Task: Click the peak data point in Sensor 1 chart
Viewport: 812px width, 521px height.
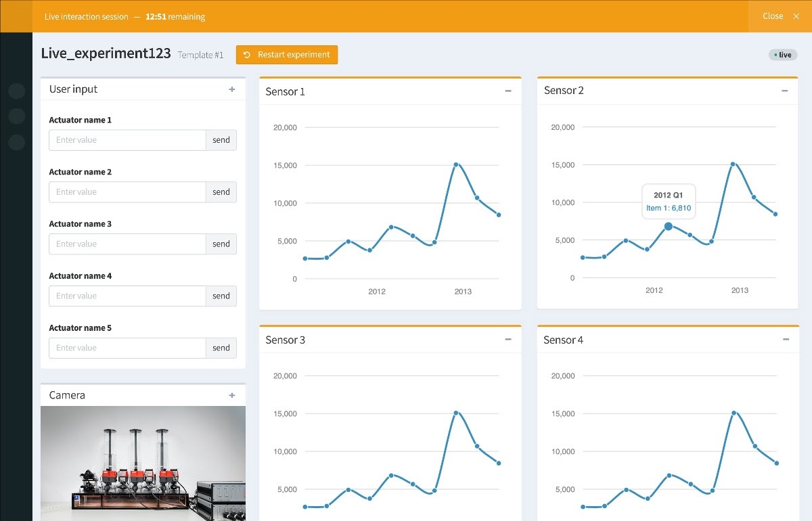Action: 456,164
